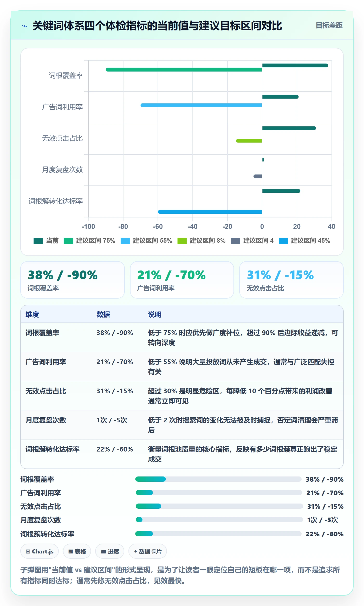Viewport: 364px width, 606px height.
Task: Click the dark current bar of 词根簇转化达标率
Action: coord(281,191)
